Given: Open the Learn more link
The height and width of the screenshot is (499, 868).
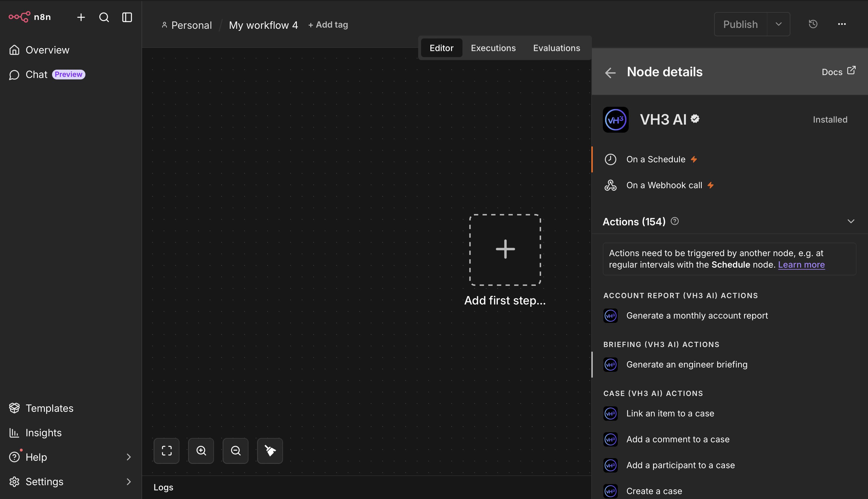Looking at the screenshot, I should [801, 264].
